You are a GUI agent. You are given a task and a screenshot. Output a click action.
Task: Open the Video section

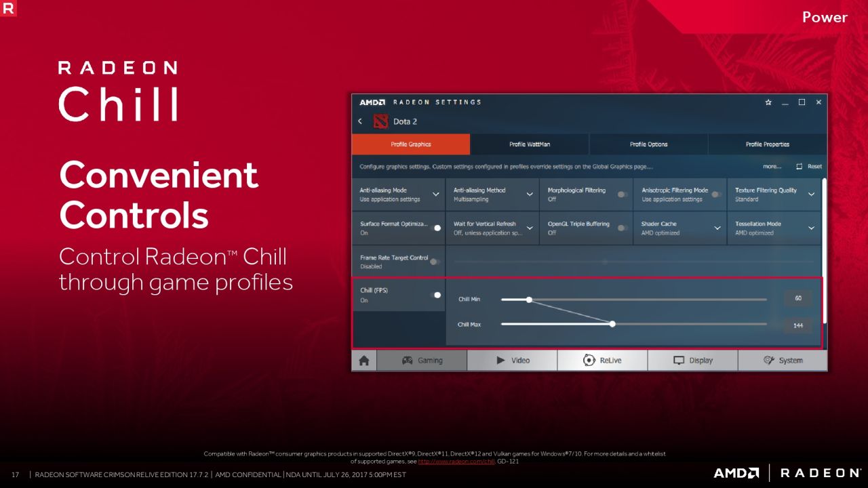point(512,361)
